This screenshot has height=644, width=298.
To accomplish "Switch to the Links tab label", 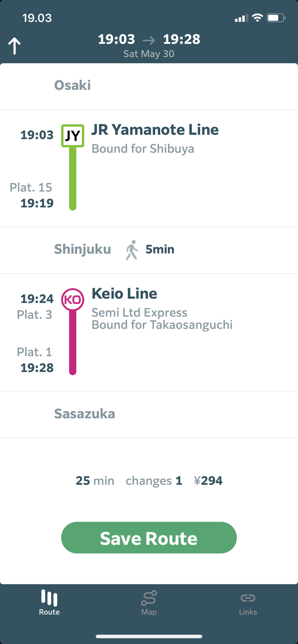I will click(248, 612).
